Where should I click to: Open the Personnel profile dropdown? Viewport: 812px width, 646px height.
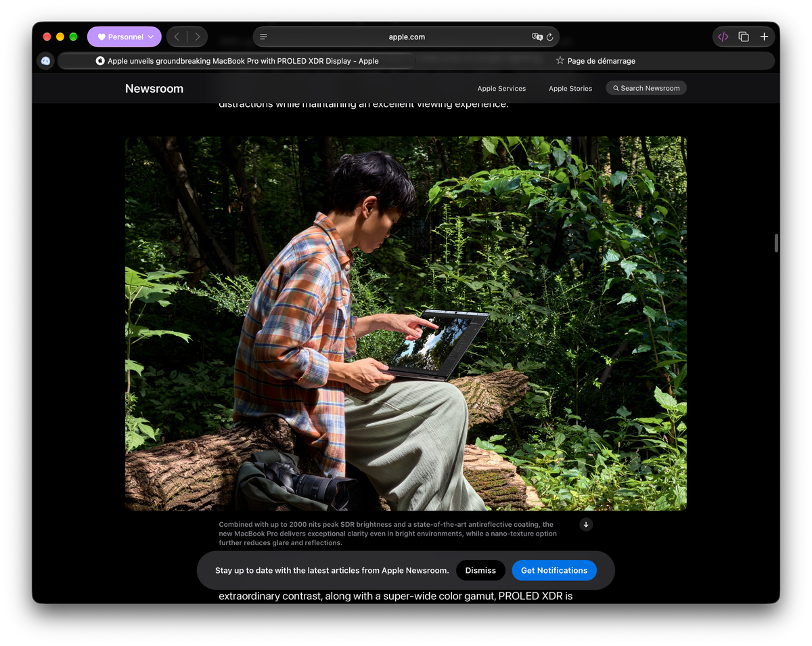point(125,37)
